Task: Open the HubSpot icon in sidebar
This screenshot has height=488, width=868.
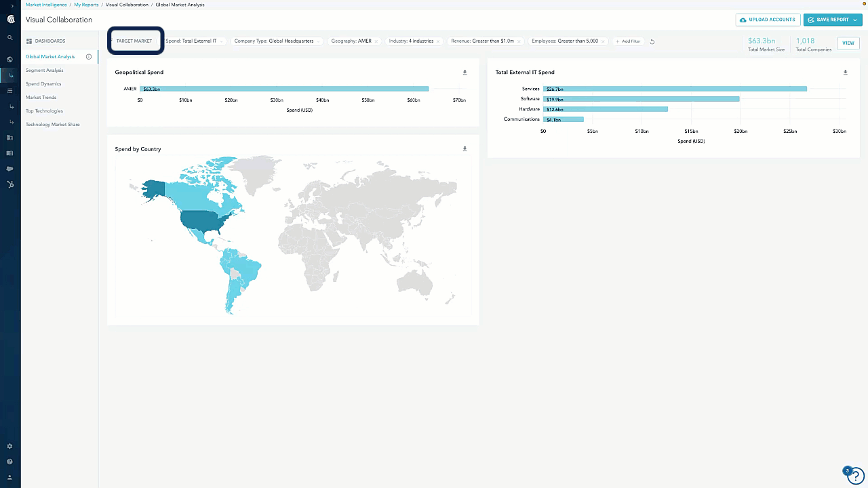Action: 10,184
